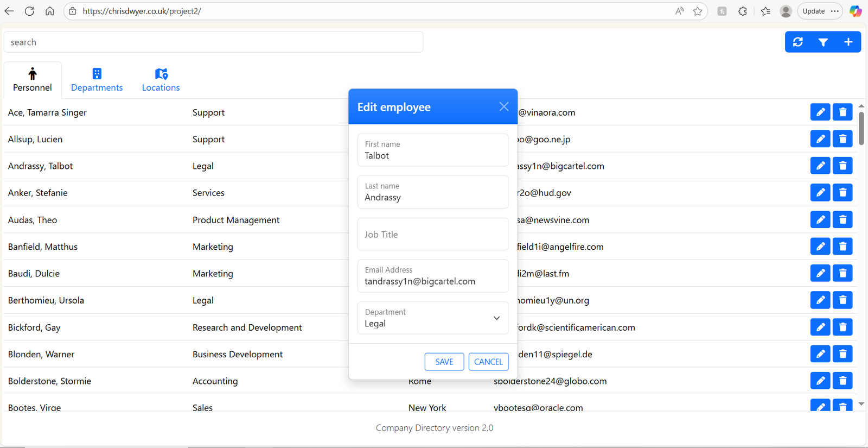Click the 'Accounting' department cell
868x448 pixels.
point(215,381)
